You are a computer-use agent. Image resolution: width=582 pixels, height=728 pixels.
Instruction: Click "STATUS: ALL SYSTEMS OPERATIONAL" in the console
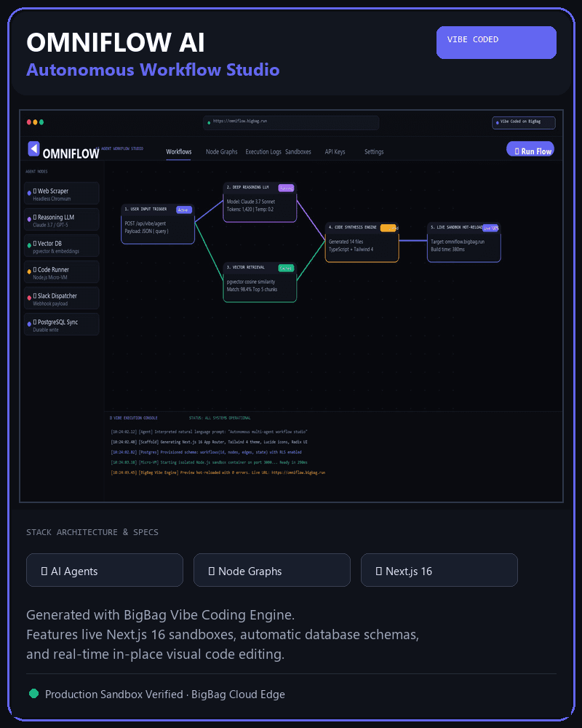[220, 418]
